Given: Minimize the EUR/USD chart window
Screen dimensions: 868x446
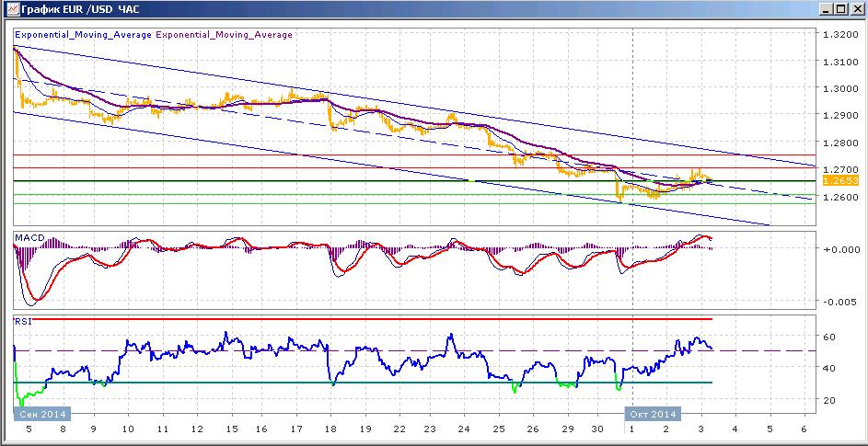Looking at the screenshot, I should coord(827,9).
